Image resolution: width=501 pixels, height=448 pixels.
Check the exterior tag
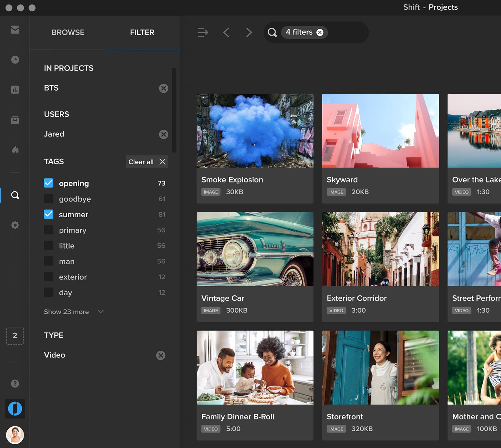coord(49,277)
